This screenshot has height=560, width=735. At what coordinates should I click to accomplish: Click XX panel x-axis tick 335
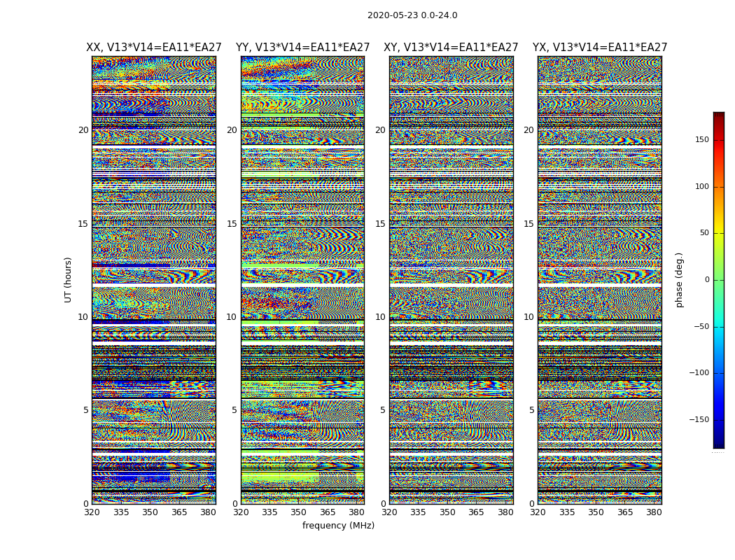121,512
